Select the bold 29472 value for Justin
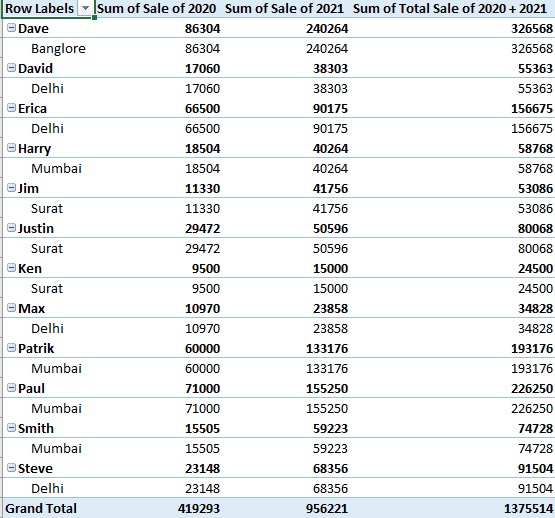The height and width of the screenshot is (518, 555). click(202, 229)
